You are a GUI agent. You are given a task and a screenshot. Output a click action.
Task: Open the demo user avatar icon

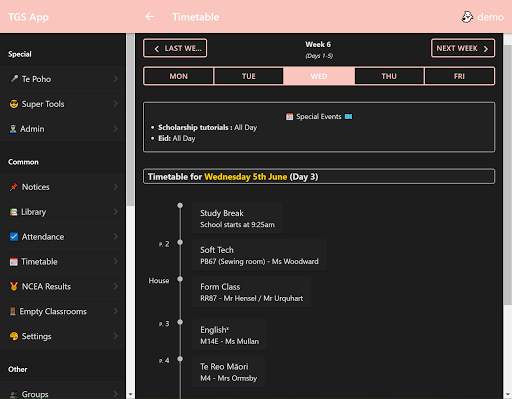(x=467, y=17)
